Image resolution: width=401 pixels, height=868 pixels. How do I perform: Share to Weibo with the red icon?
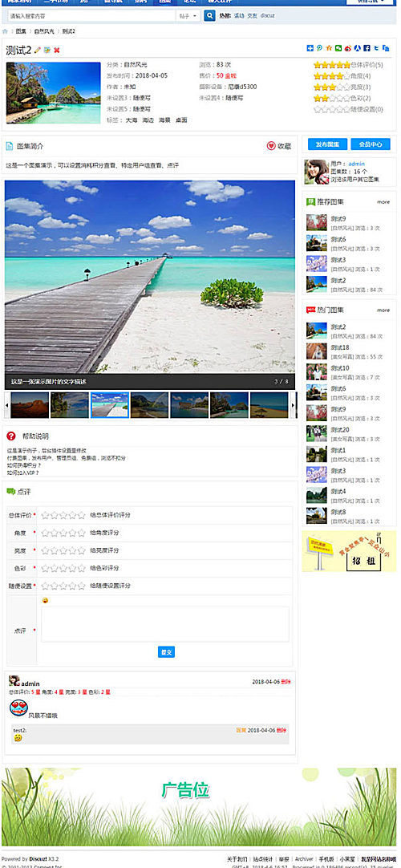348,49
